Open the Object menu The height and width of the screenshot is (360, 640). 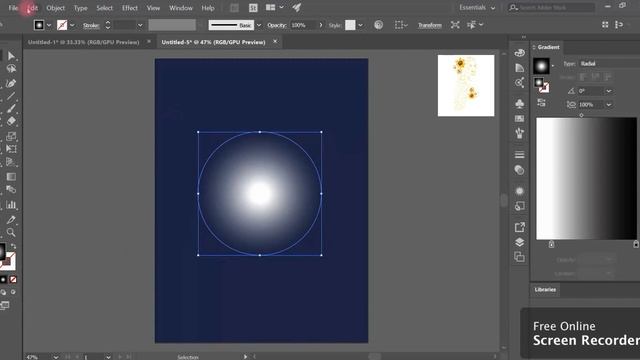pyautogui.click(x=56, y=8)
